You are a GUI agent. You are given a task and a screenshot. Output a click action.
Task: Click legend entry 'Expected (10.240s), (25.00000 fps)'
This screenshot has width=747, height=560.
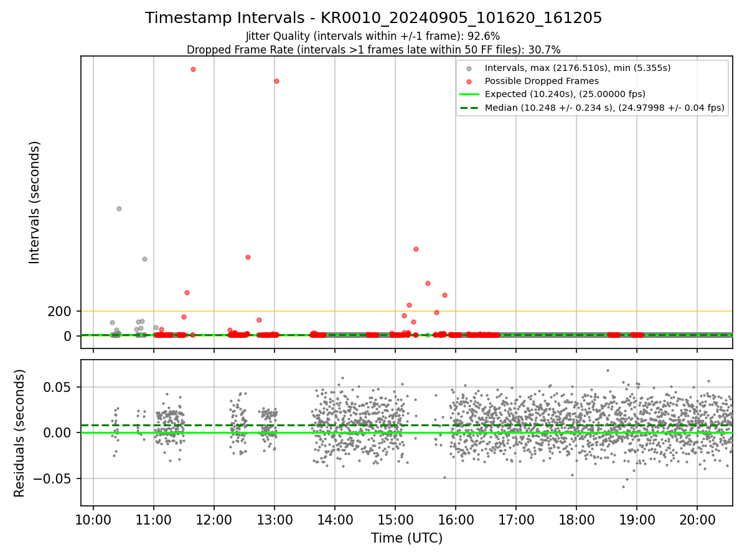tap(565, 94)
